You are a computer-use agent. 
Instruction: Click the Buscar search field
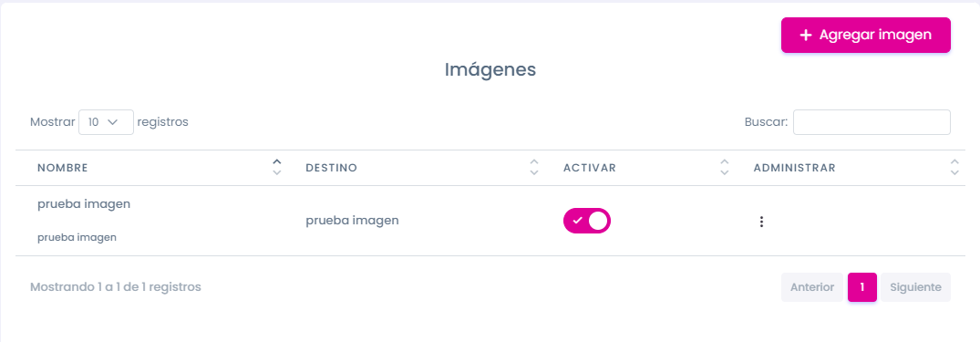[x=872, y=122]
